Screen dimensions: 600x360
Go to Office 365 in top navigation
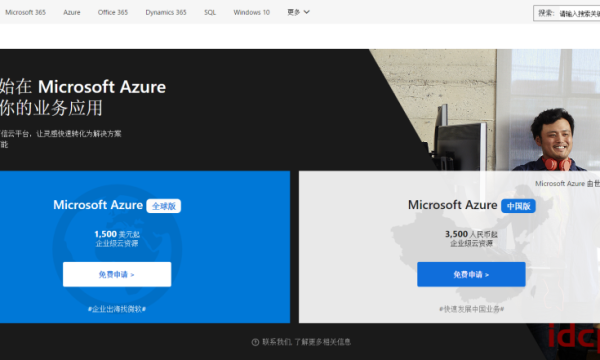coord(112,12)
